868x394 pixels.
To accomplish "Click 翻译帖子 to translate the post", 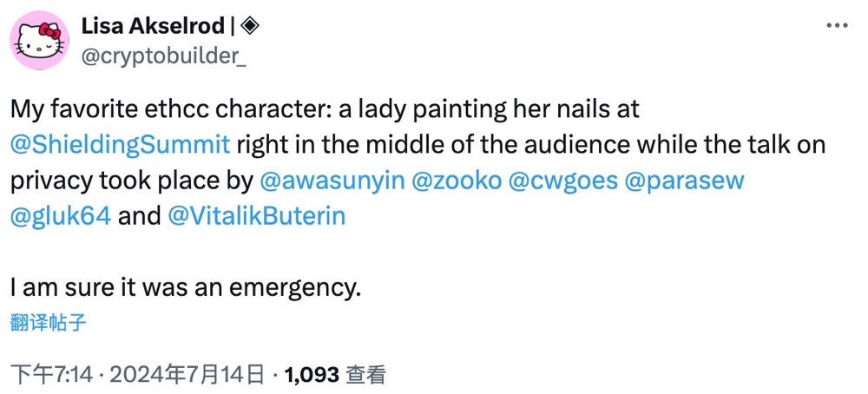I will pos(48,322).
